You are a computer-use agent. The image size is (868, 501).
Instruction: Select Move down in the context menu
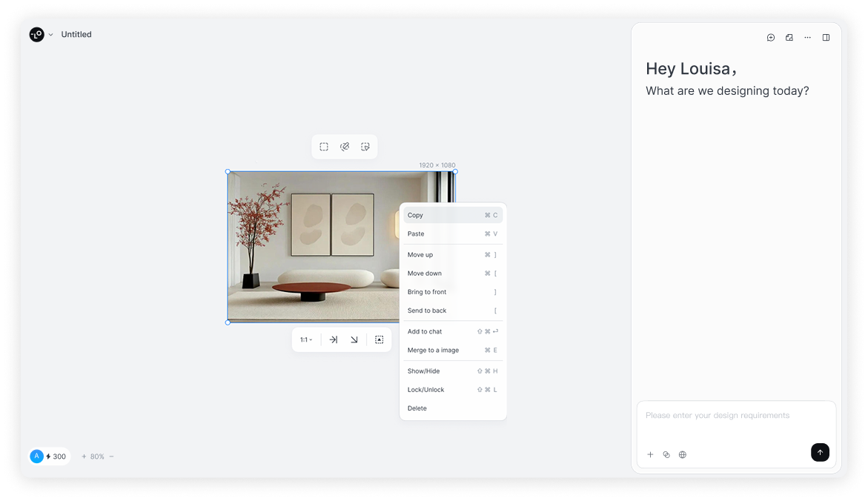click(x=453, y=273)
